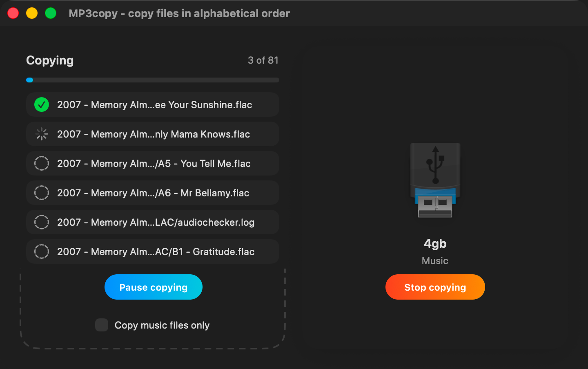The image size is (588, 369).
Task: Click the green checkmark on Your Sunshine.flac
Action: click(x=42, y=104)
